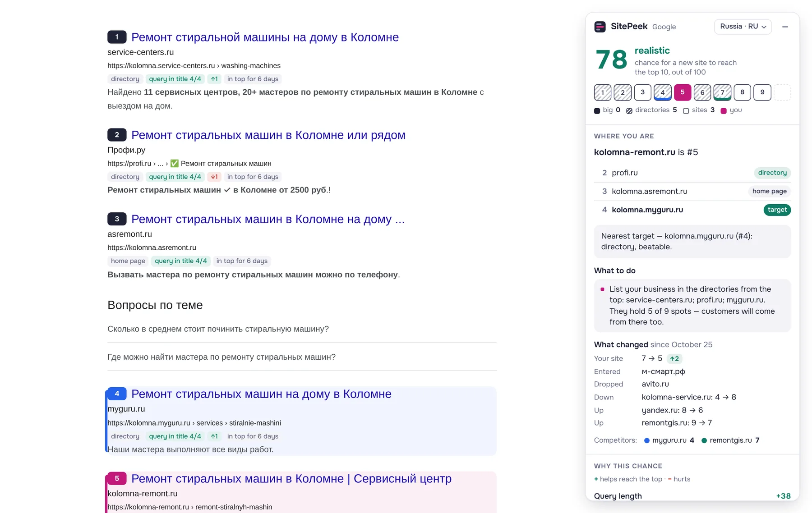
Task: Click the blue myguru.ru competitor dot
Action: click(x=647, y=440)
